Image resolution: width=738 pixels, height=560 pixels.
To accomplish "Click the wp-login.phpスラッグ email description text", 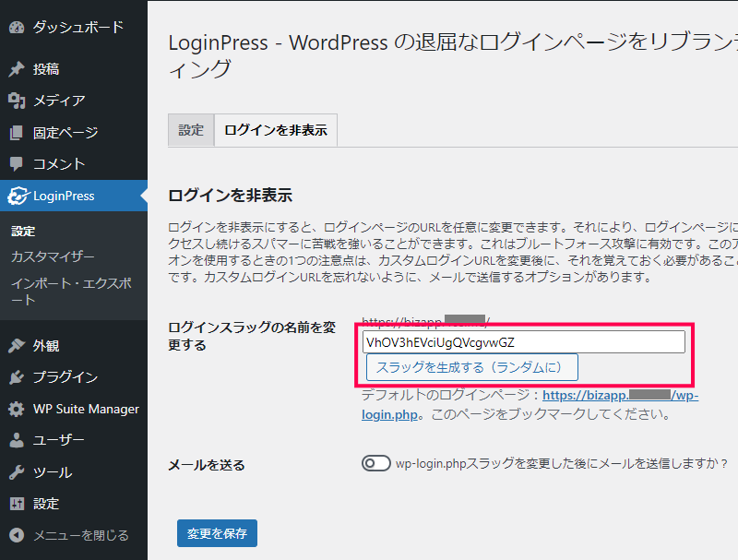I will (x=562, y=463).
